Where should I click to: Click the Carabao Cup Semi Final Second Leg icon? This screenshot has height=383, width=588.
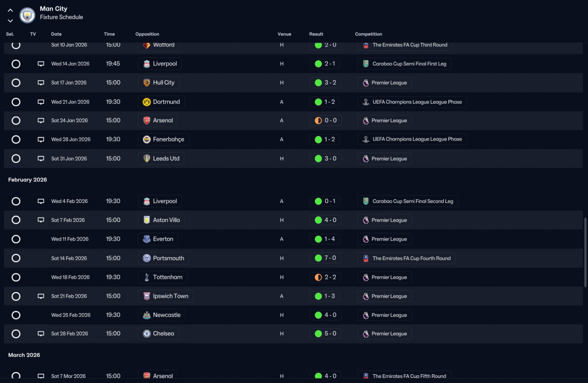(x=366, y=201)
